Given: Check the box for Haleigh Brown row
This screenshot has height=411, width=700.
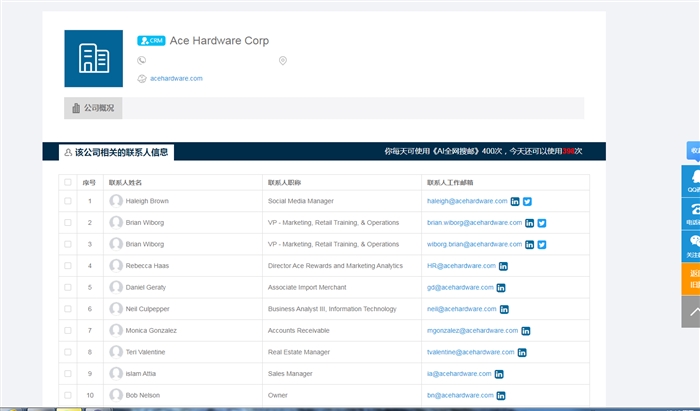Looking at the screenshot, I should [68, 201].
